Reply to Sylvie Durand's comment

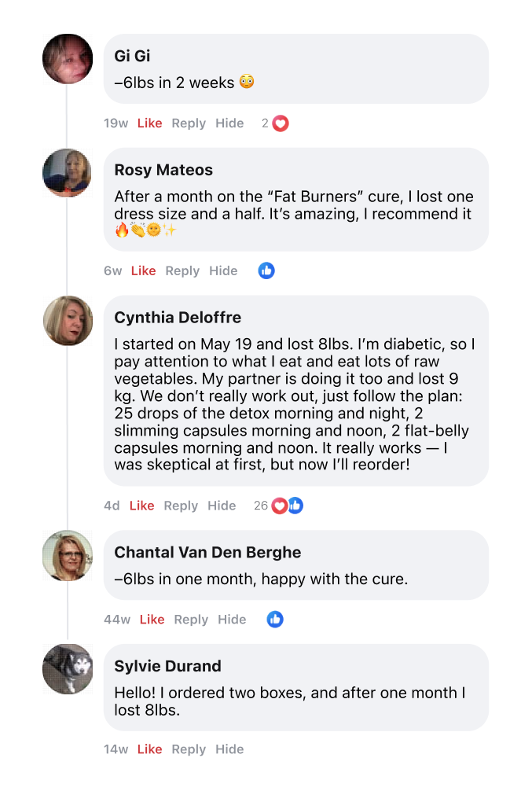pos(189,749)
